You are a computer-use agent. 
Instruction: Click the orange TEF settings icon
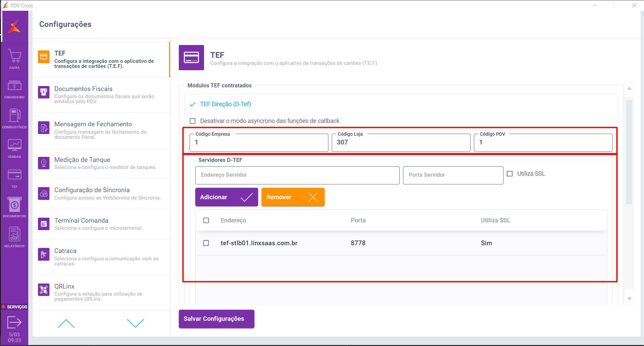coord(44,57)
